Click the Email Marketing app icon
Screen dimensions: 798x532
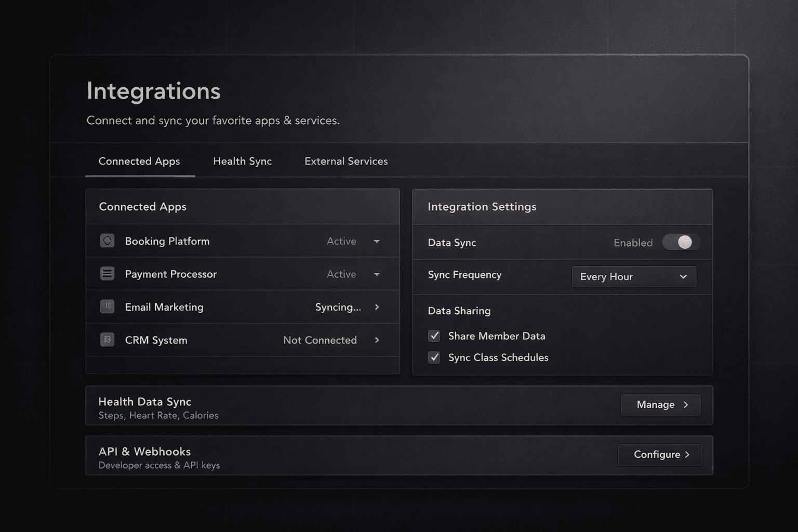coord(107,307)
